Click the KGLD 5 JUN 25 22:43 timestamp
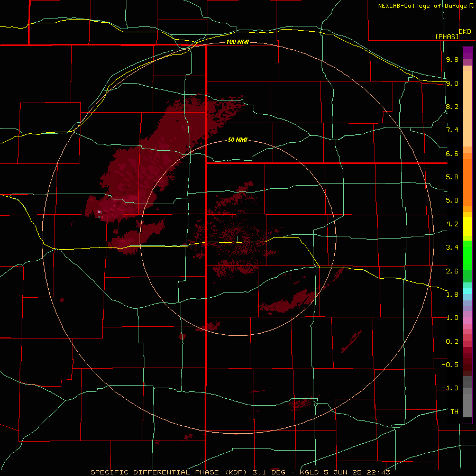 345,472
